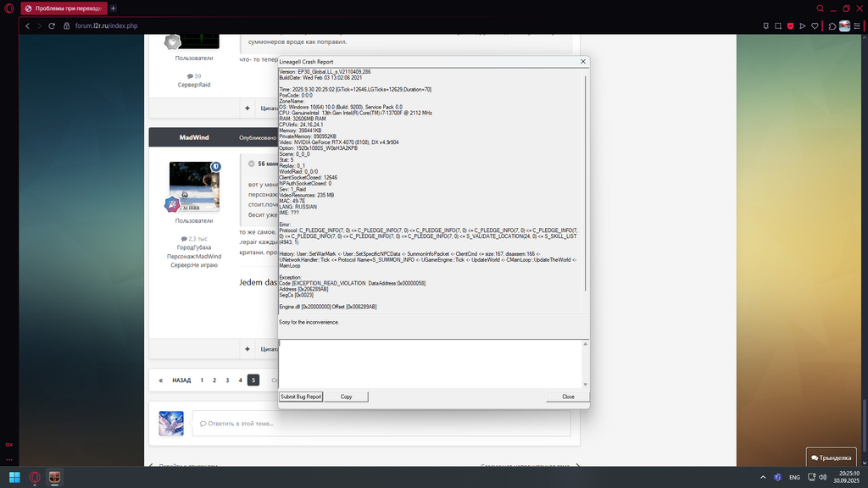Click the taskbar volume speaker icon

822,477
